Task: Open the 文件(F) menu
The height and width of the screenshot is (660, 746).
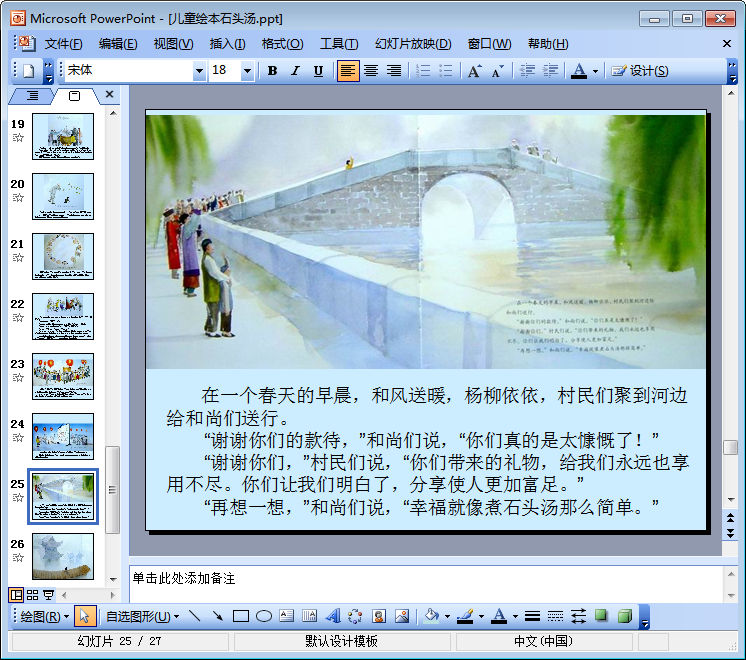Action: 63,44
